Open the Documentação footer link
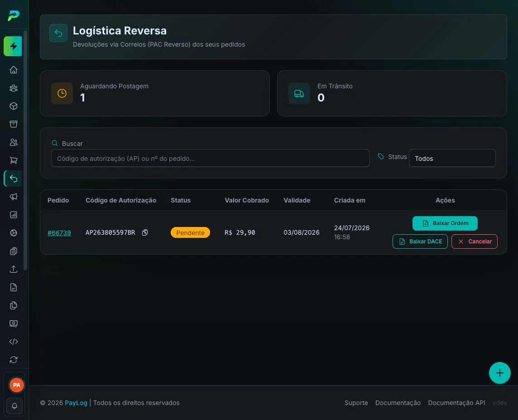 (398, 403)
